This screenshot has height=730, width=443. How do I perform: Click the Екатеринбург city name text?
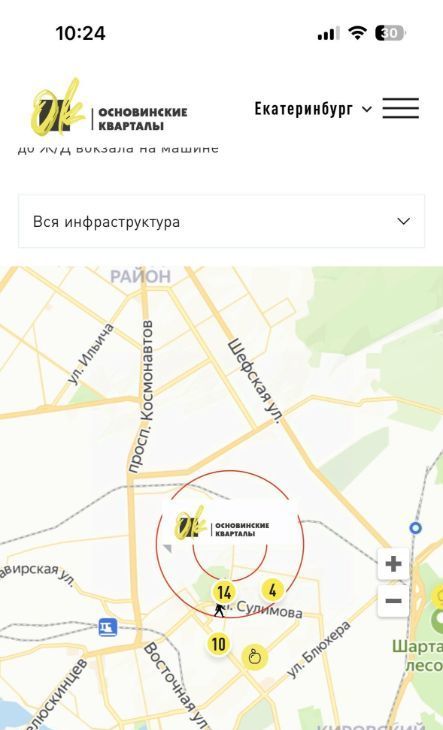[303, 109]
